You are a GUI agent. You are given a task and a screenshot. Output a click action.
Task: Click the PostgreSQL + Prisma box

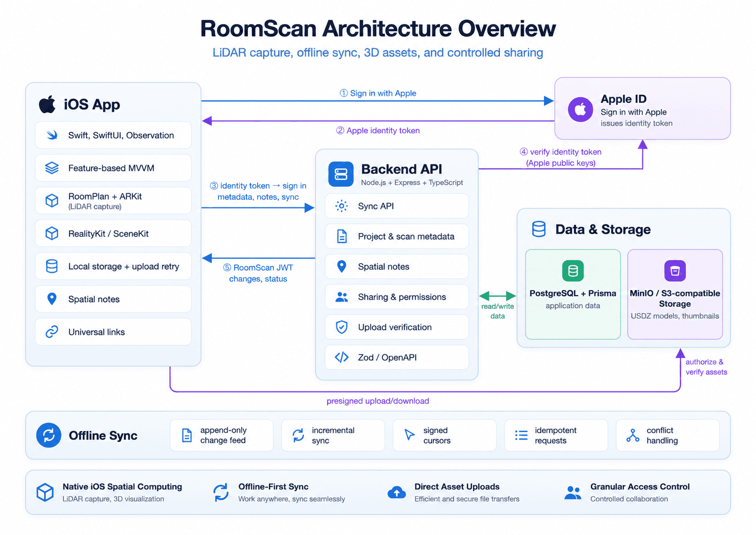573,294
